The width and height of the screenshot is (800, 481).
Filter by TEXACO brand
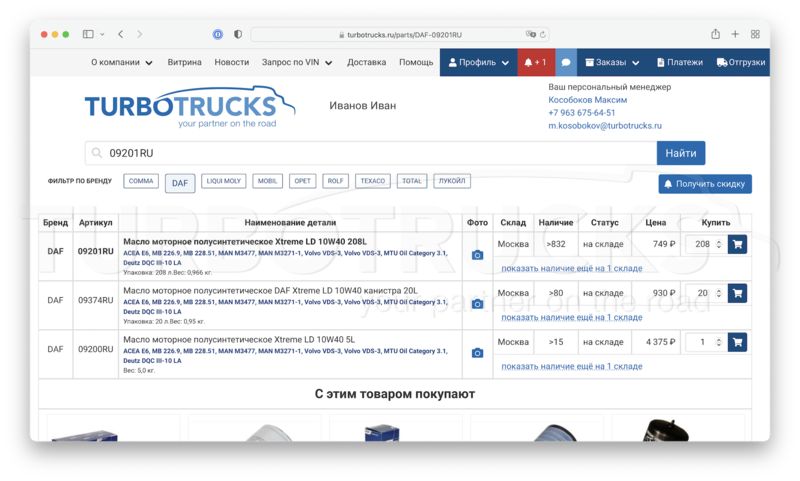pos(372,181)
